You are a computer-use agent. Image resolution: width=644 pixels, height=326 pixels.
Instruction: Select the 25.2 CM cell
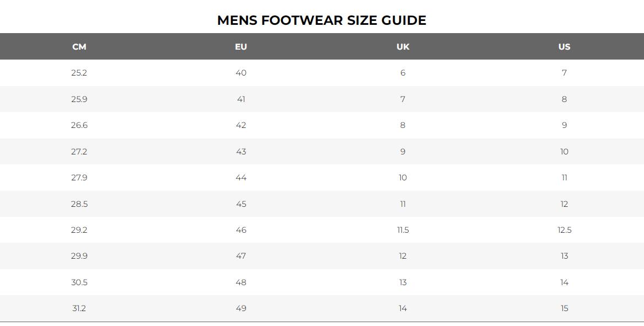(x=79, y=73)
